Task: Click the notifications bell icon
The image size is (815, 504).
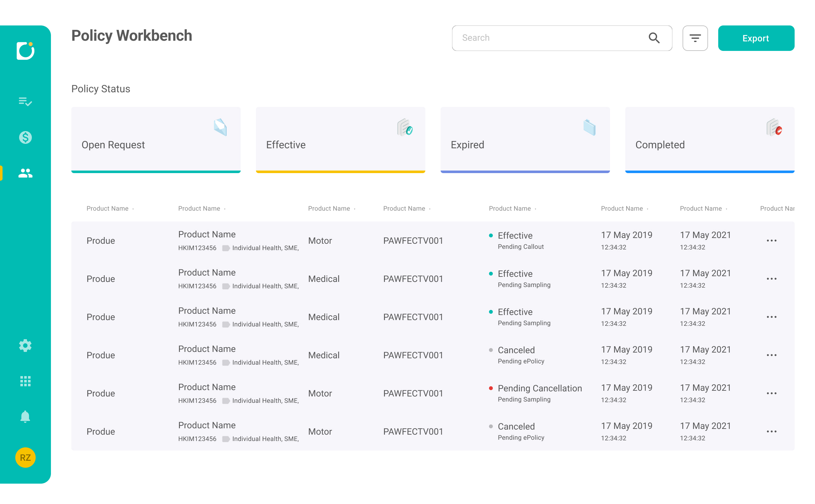Action: (25, 417)
